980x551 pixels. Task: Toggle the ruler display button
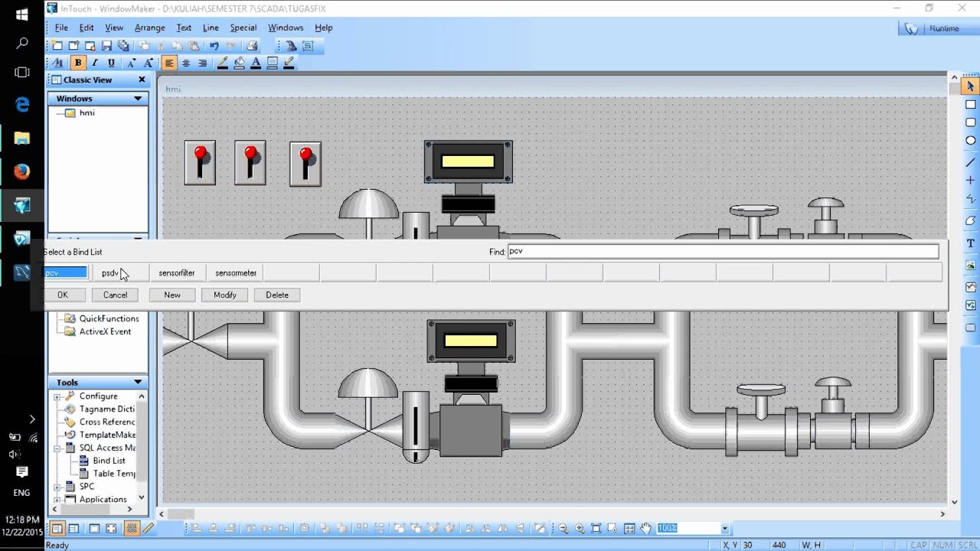149,528
